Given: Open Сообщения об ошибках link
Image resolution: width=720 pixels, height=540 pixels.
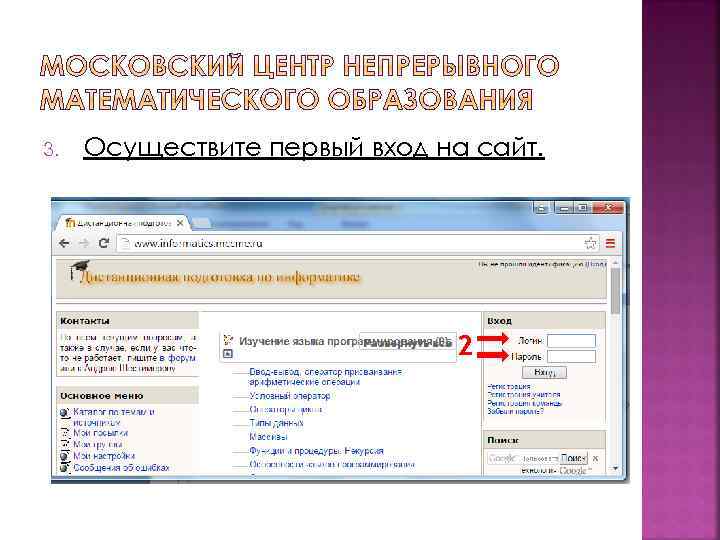Looking at the screenshot, I should [122, 468].
